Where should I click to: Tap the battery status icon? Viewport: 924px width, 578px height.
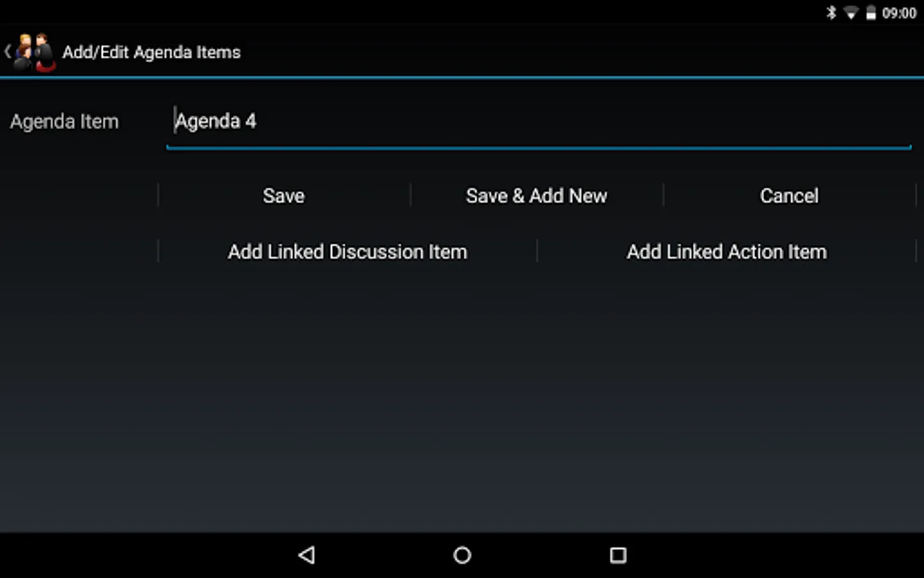(871, 12)
